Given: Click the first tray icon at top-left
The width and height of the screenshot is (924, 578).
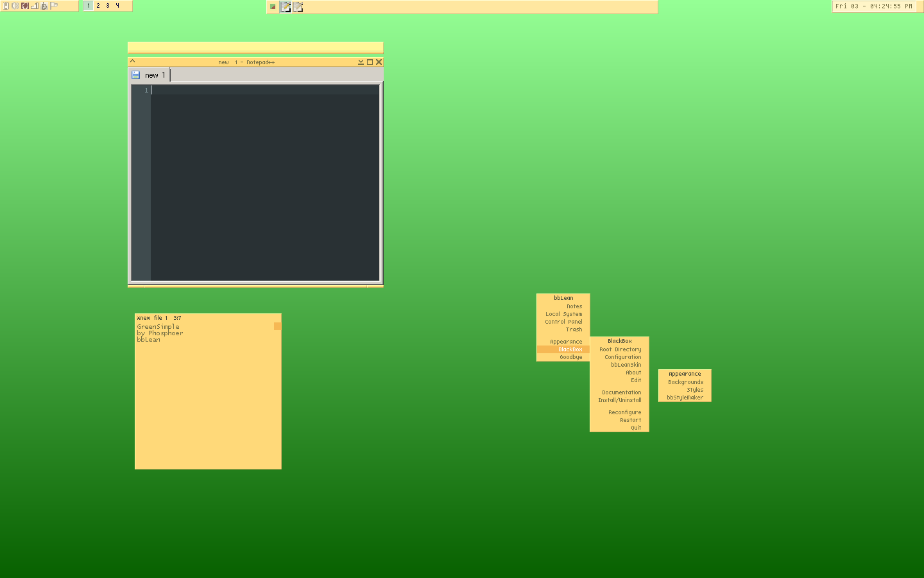Looking at the screenshot, I should coord(6,6).
